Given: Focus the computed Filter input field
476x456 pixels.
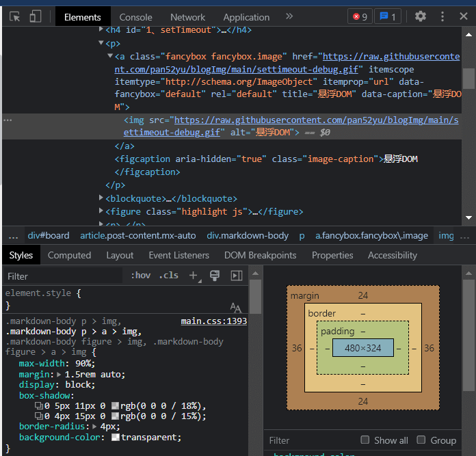Looking at the screenshot, I should [310, 440].
